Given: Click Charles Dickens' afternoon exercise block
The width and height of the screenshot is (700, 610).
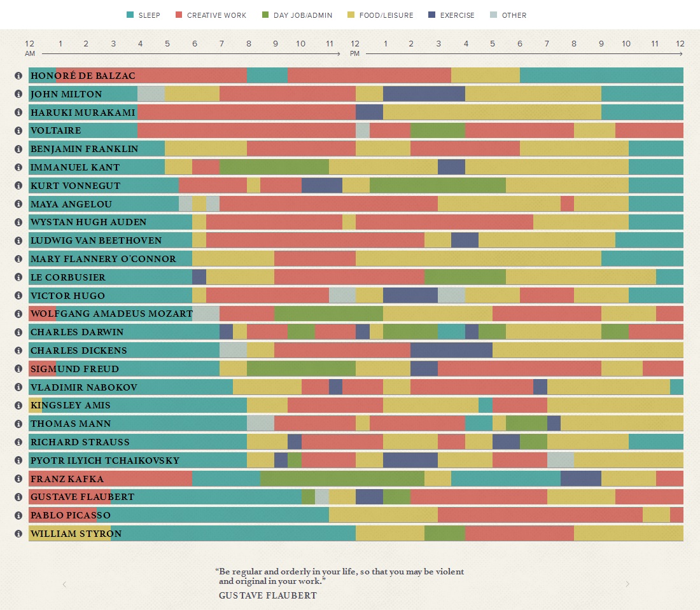Looking at the screenshot, I should point(451,350).
